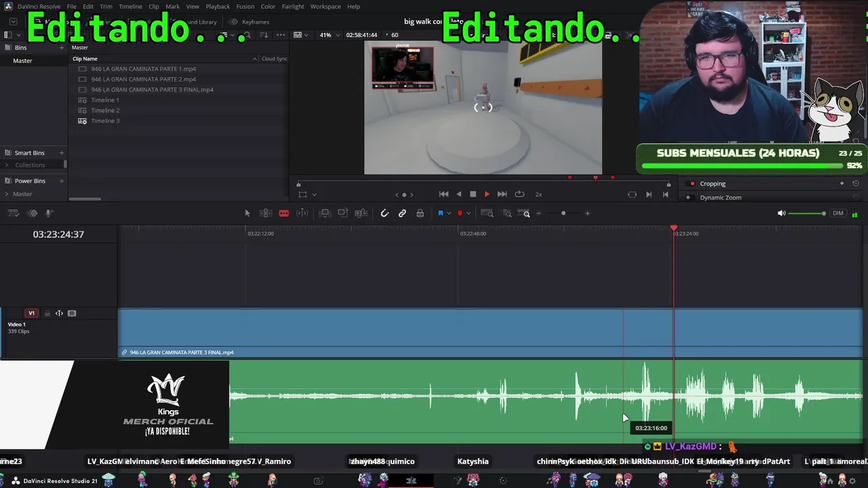The width and height of the screenshot is (868, 488).
Task: Sort by the Clip Name column header
Action: [85, 59]
